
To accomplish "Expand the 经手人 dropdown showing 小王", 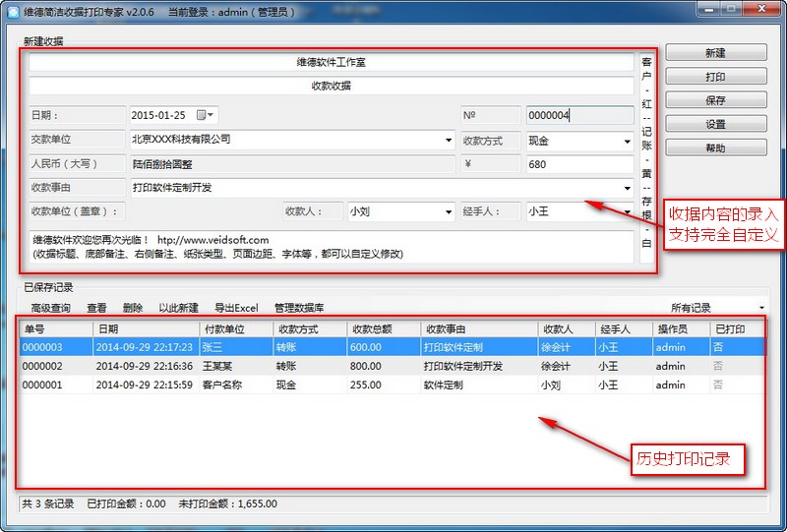I will 627,211.
